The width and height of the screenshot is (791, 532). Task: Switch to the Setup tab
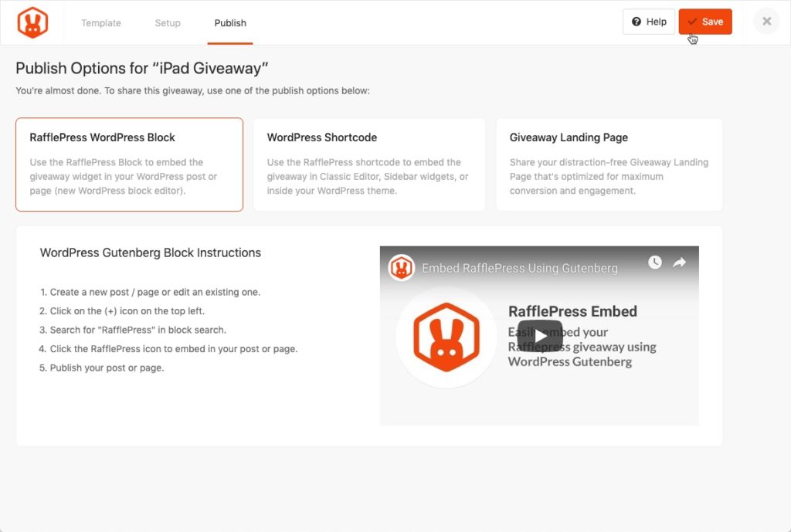pyautogui.click(x=168, y=23)
